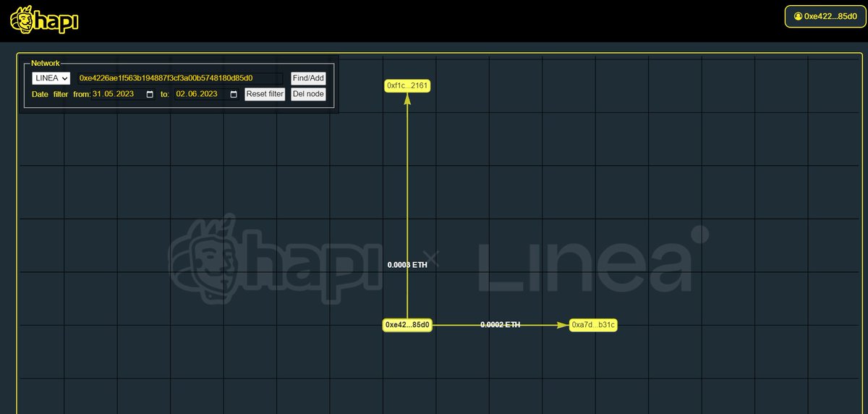Click the hapi logo in header

pos(44,20)
